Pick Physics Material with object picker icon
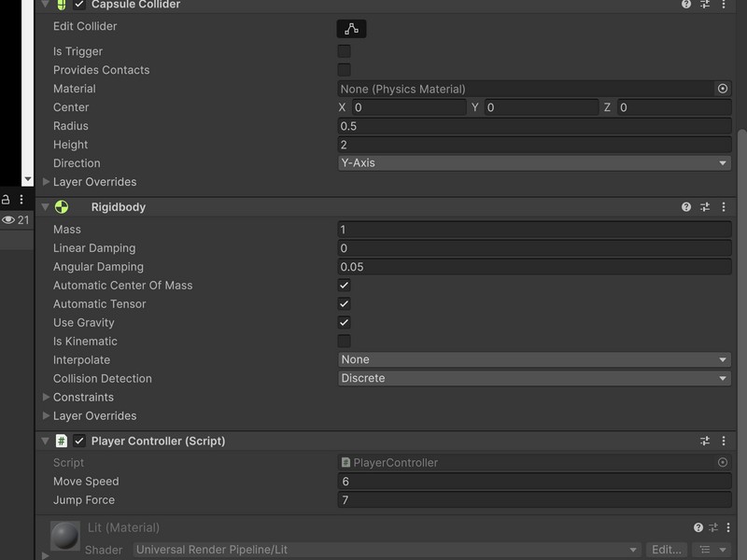Screen dimensions: 747x560 723,89
